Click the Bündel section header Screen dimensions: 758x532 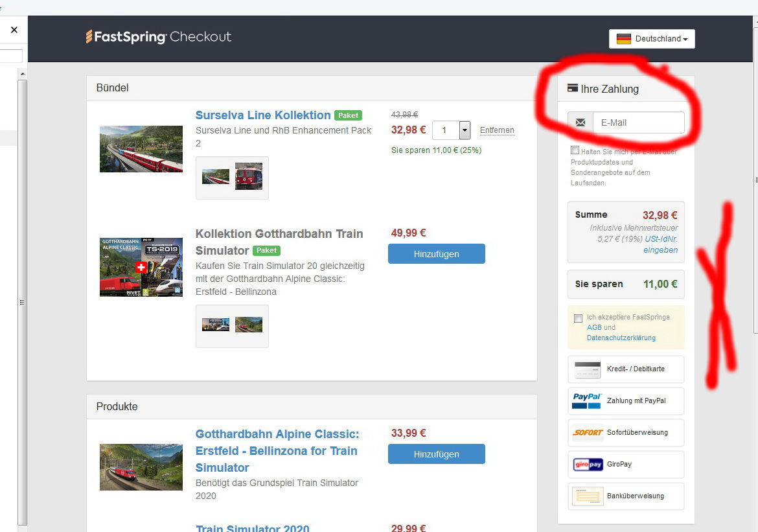pos(312,88)
